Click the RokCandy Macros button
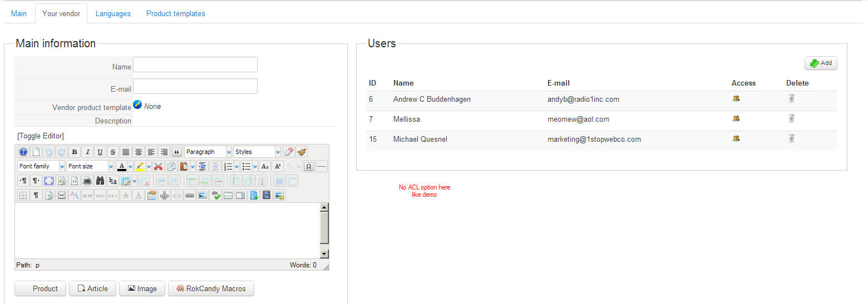 point(211,288)
